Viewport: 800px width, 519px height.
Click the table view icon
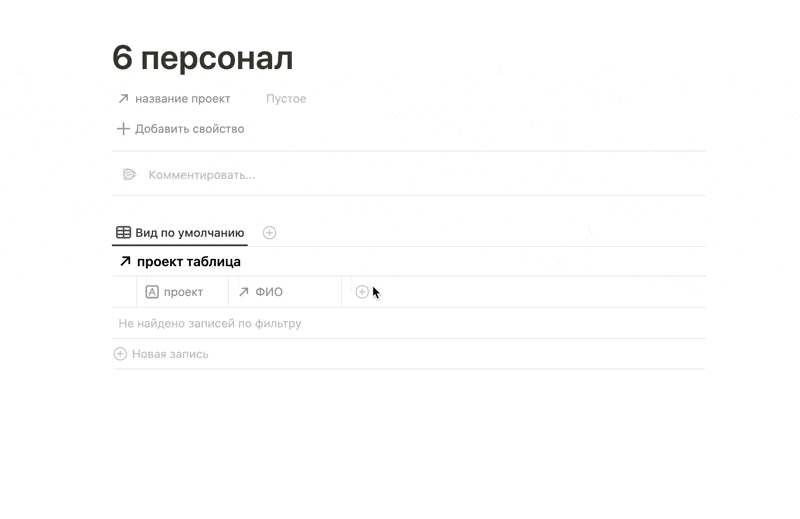point(123,233)
